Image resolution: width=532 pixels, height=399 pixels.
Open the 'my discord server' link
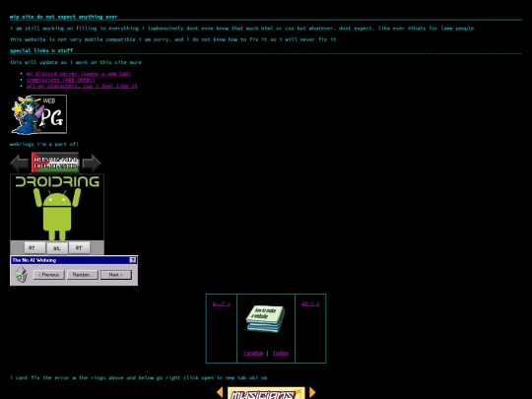click(x=79, y=74)
